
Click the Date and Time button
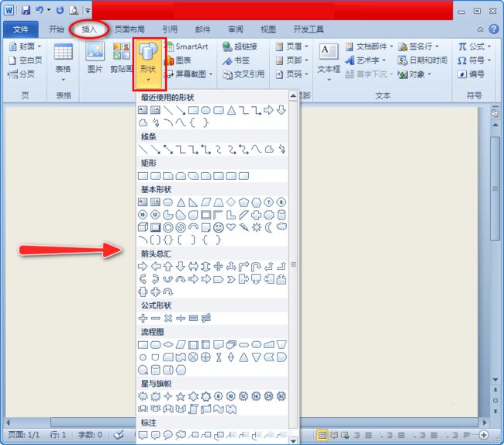[x=423, y=60]
